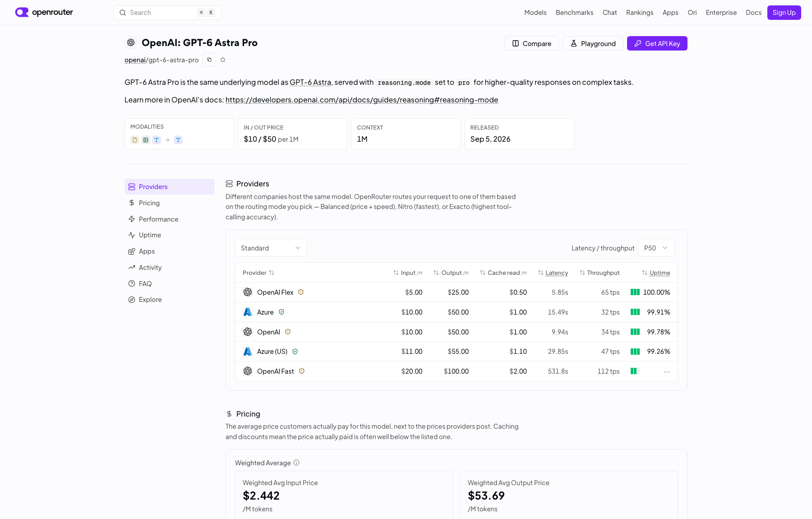Copy the model slug openai/gpt-6-astra-pro

point(209,60)
